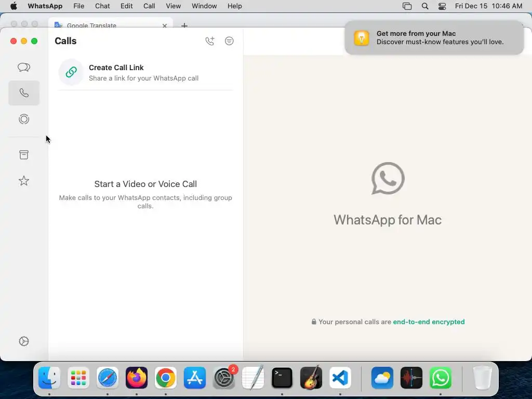Open the Status updates circle icon

24,119
